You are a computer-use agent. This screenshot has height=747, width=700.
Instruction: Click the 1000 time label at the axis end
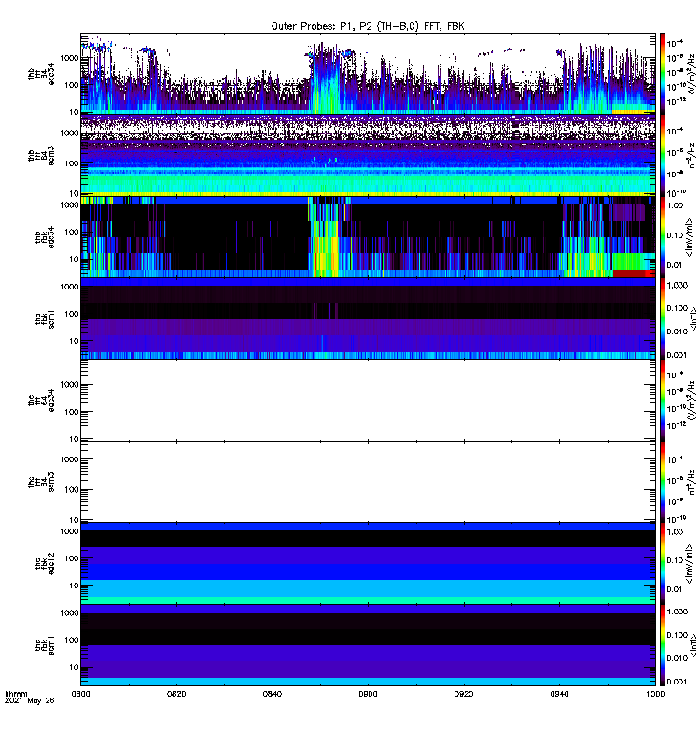655,694
